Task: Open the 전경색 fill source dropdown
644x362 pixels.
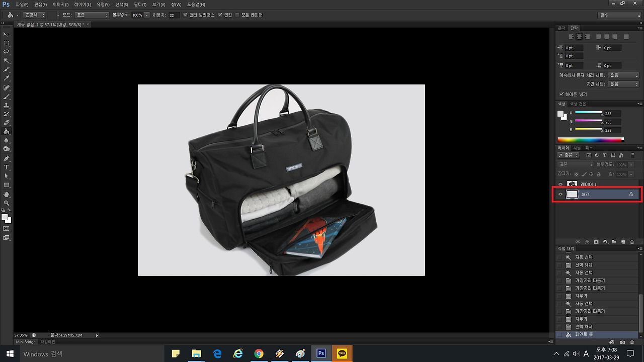Action: click(35, 15)
